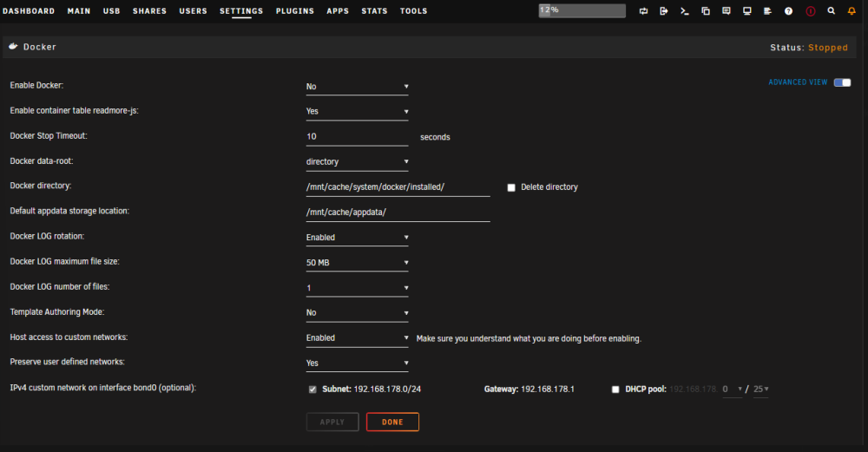Uncheck the Subnet 192.168.178.0/24 checkbox

(x=312, y=390)
